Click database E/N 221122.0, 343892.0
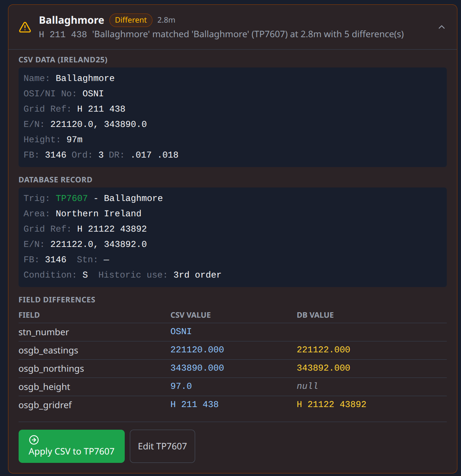461x476 pixels. (x=98, y=244)
